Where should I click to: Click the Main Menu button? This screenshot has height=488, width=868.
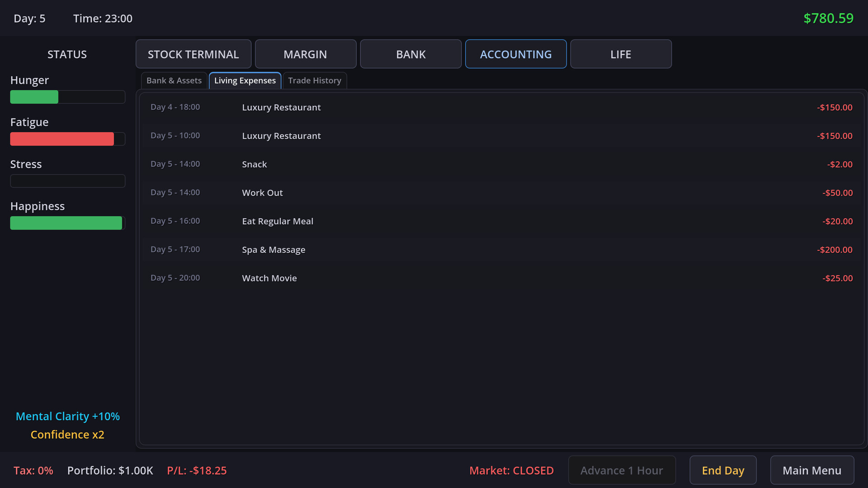(x=811, y=470)
